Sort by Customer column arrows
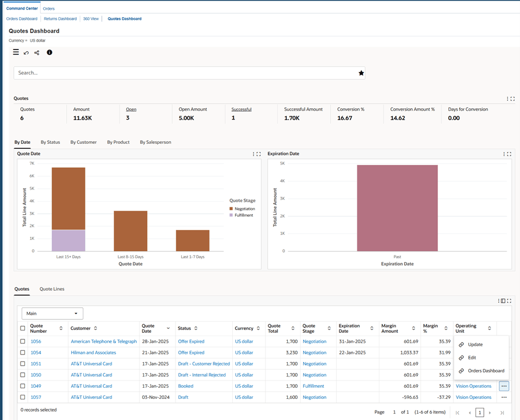The height and width of the screenshot is (420, 520). [x=96, y=328]
